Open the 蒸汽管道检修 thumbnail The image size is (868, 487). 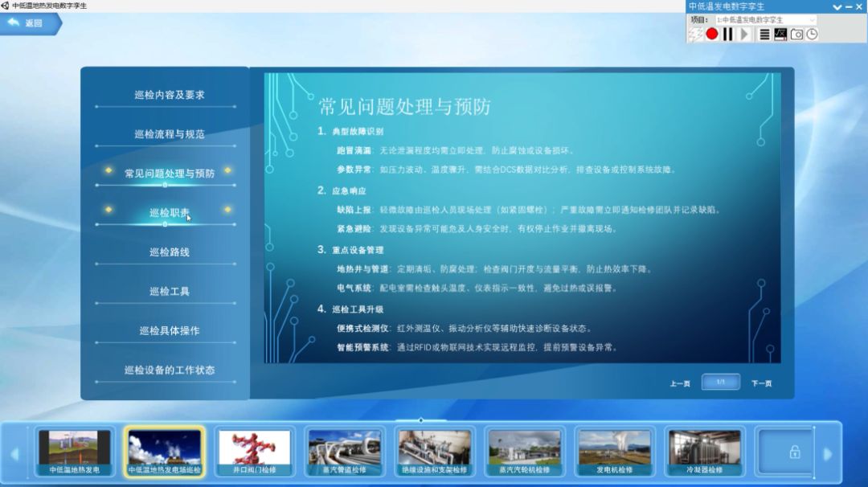point(345,452)
